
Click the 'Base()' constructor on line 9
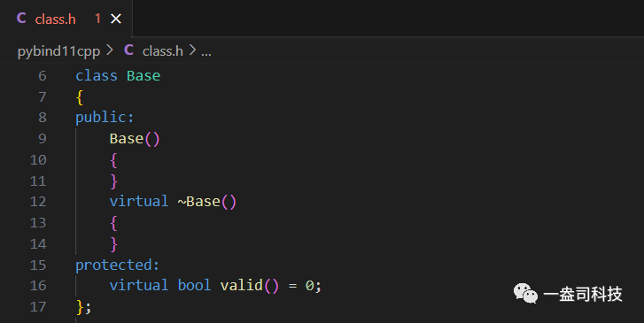(x=135, y=139)
